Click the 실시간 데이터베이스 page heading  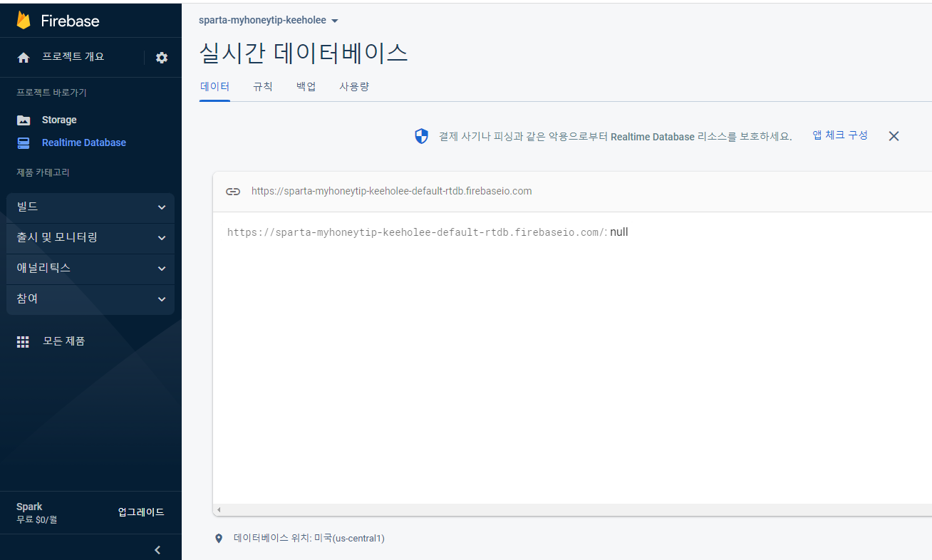pos(304,53)
